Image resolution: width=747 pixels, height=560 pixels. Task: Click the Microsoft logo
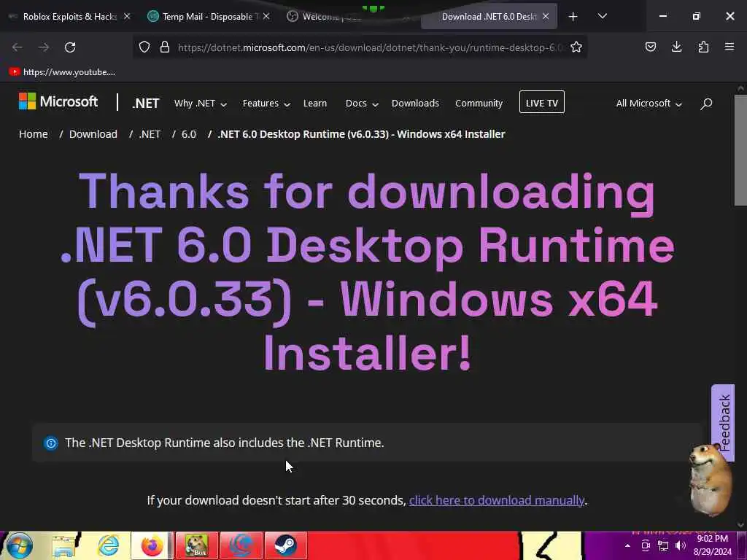58,101
